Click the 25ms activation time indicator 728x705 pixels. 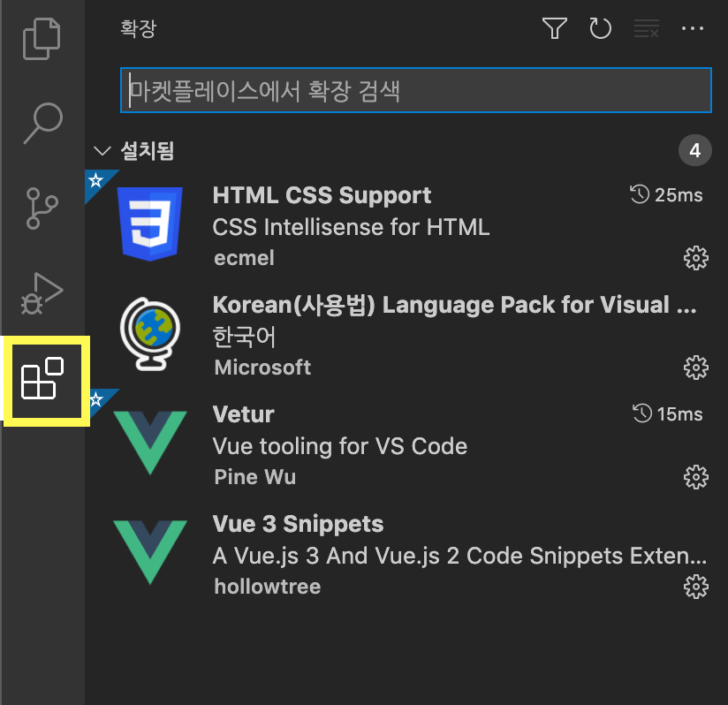click(x=666, y=195)
